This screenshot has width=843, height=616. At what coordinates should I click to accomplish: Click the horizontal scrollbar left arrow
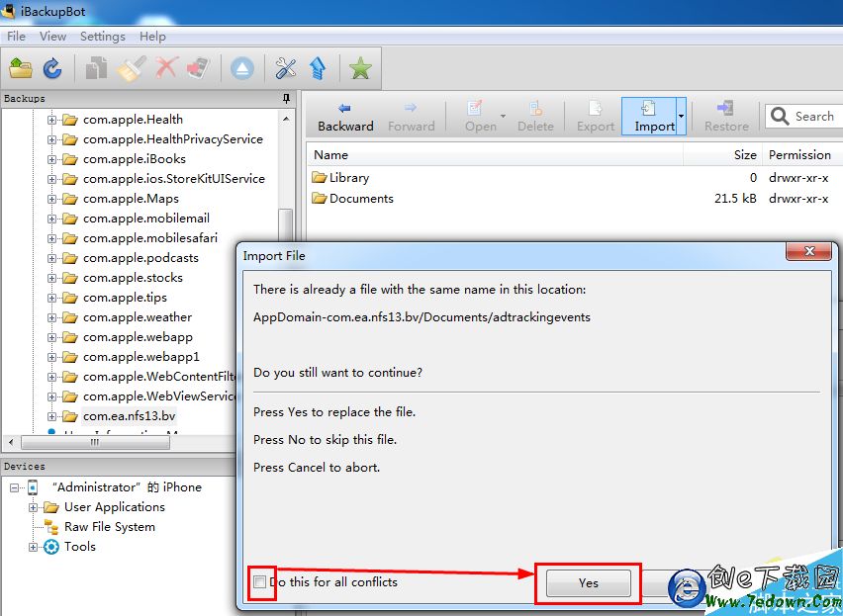click(x=11, y=443)
